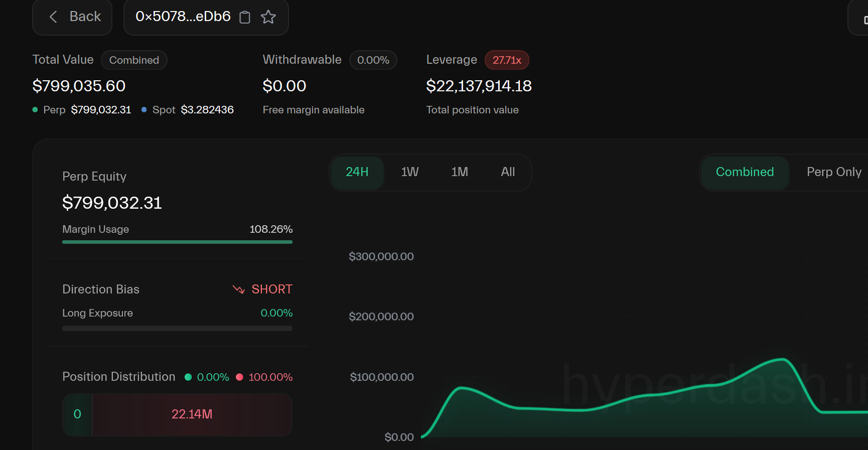Click the SHORT direction bias label
The height and width of the screenshot is (450, 868).
coord(272,289)
